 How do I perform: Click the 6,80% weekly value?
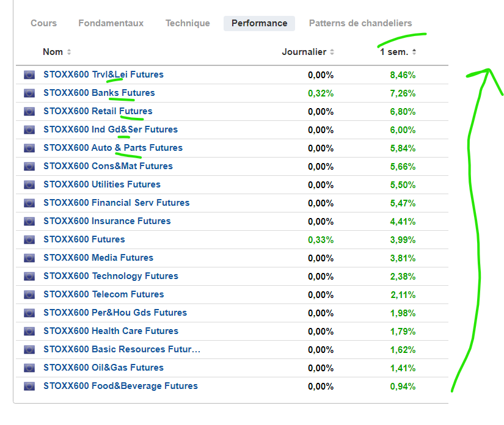click(403, 112)
